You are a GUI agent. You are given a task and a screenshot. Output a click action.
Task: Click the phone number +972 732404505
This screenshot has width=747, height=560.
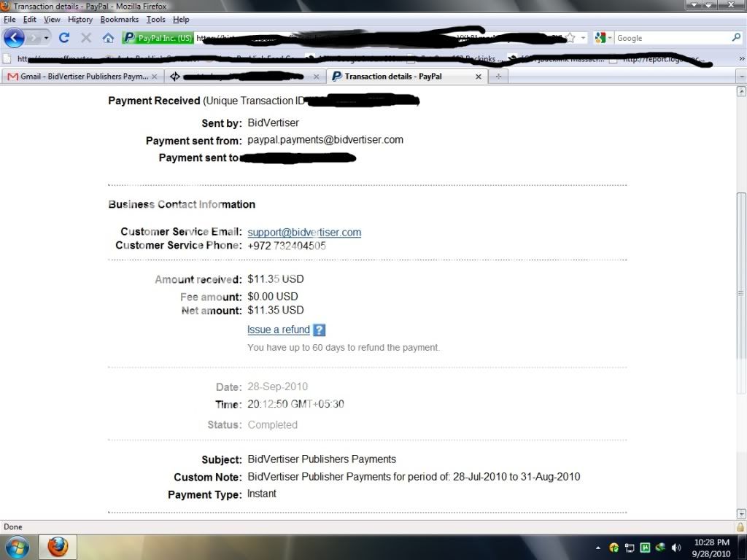[287, 246]
